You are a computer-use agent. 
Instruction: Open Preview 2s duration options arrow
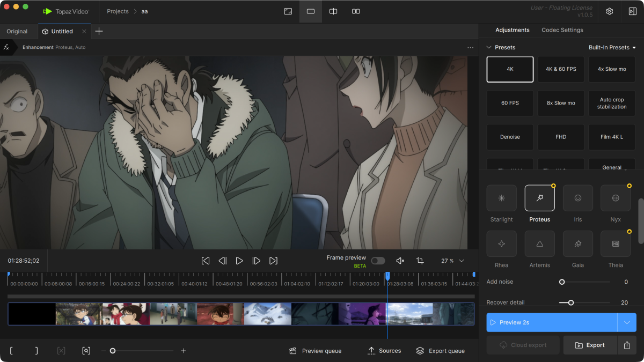tap(627, 322)
